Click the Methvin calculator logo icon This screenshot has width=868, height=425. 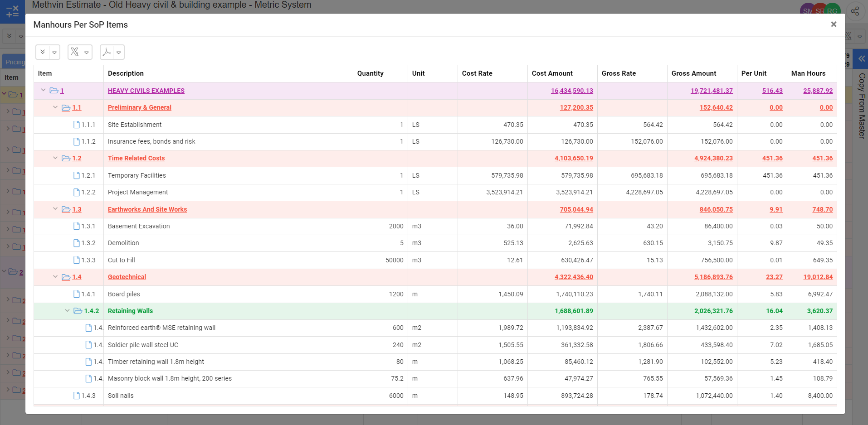(12, 11)
